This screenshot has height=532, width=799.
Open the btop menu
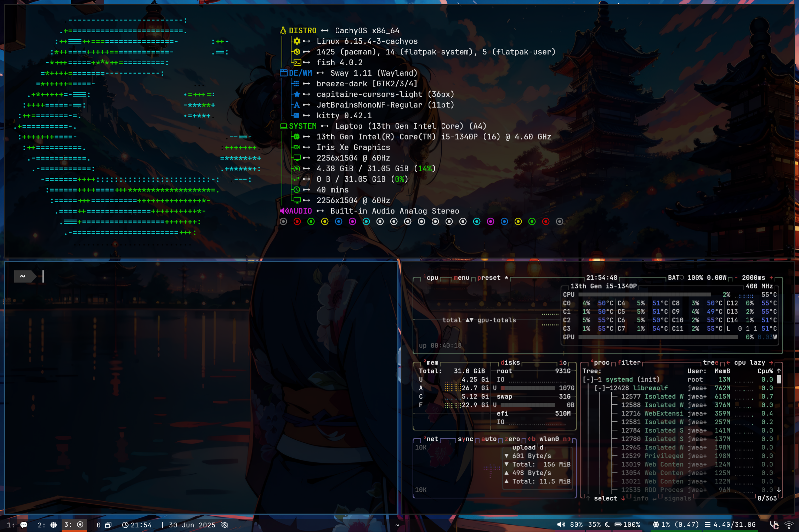461,278
